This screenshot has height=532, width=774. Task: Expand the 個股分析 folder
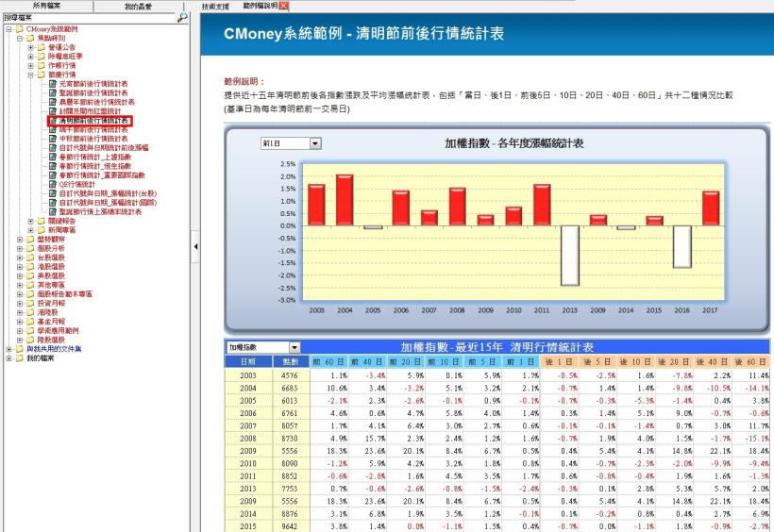tap(20, 248)
